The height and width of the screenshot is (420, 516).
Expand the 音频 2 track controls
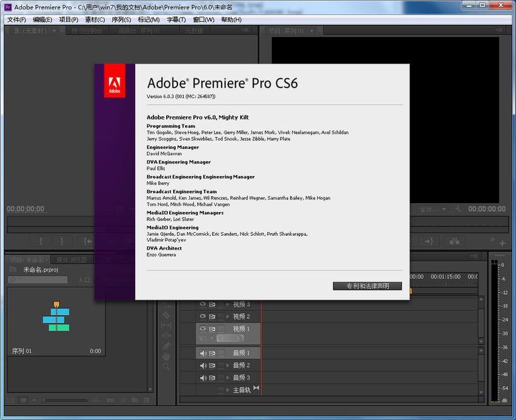click(228, 364)
